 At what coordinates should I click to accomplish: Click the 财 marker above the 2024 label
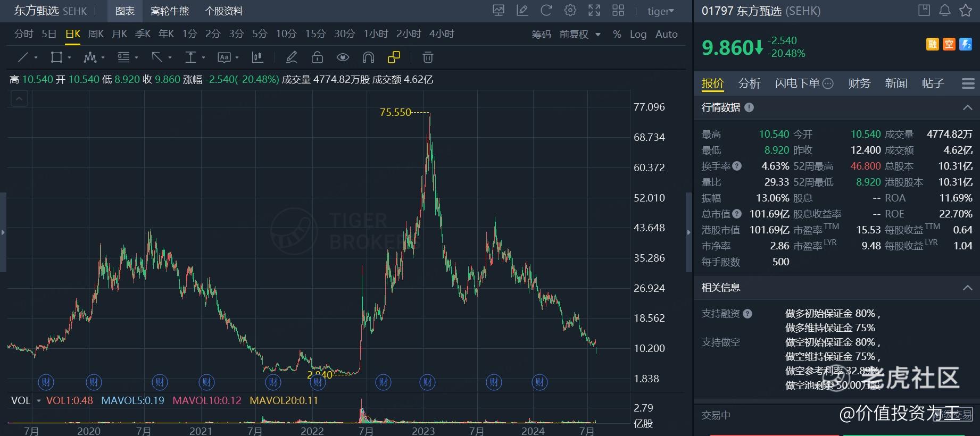tap(539, 382)
